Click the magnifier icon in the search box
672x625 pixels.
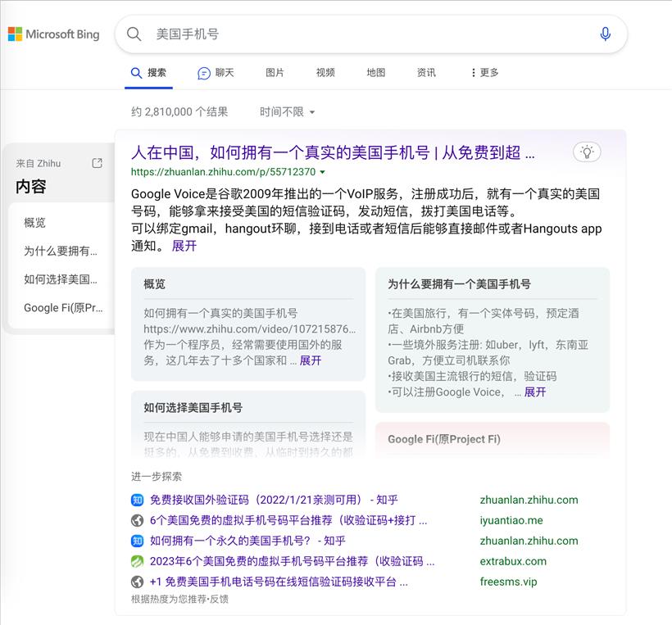pos(134,34)
